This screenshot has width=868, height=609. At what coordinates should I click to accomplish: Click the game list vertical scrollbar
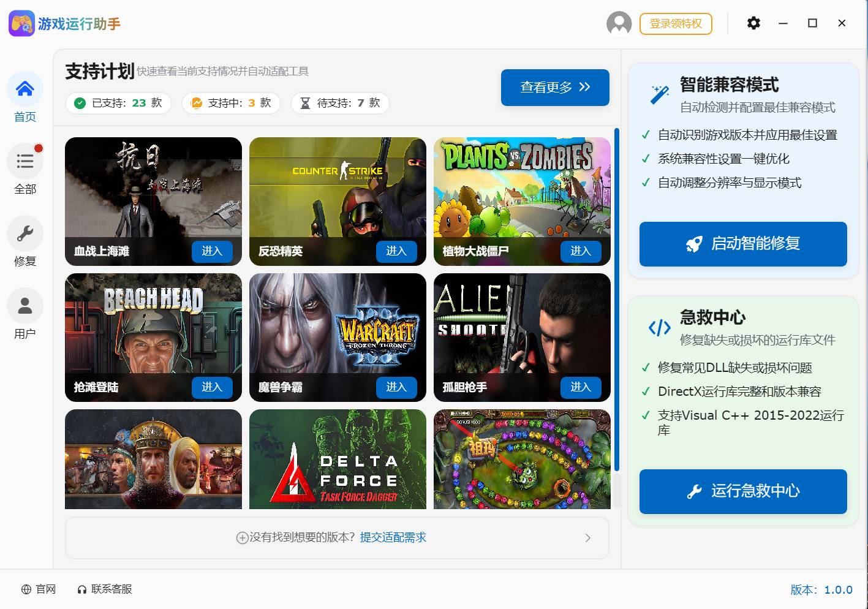coord(617,300)
